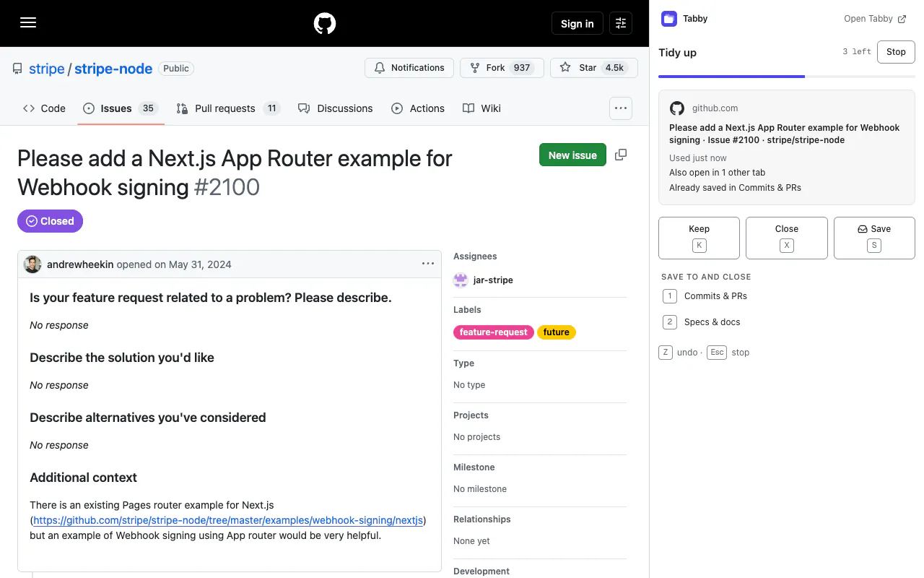Switch to the Code tab
Screen dimensions: 924x578
tap(44, 108)
